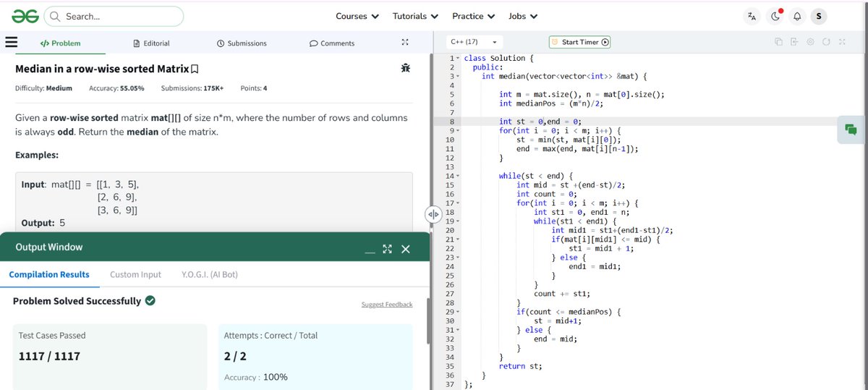
Task: Click the 'Output: 5' example text
Action: pos(43,223)
